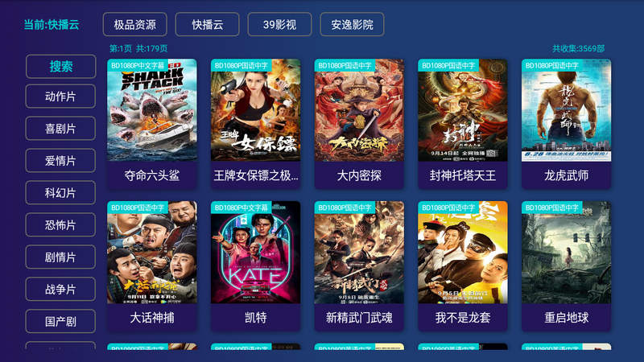Open the 搜索 search button
Screen dimensions: 644x362
(61, 66)
